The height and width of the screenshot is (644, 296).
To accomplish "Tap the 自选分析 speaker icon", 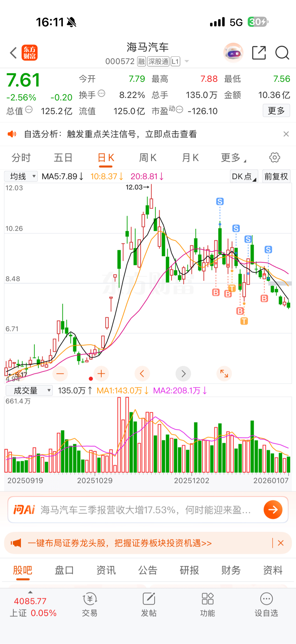I will [x=12, y=134].
